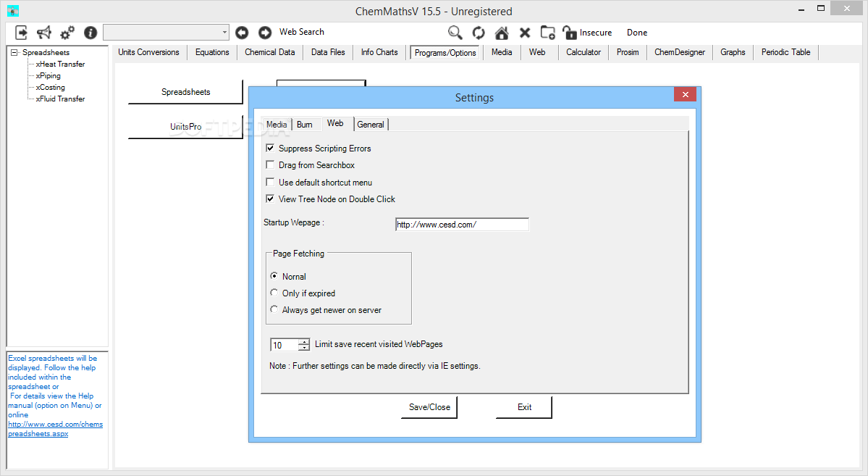Open the Prosim main tab
The image size is (868, 476).
[628, 52]
